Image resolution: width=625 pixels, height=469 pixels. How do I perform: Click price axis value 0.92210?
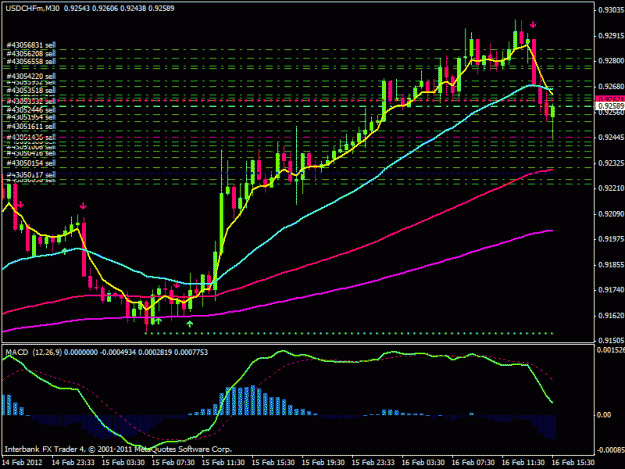(611, 188)
